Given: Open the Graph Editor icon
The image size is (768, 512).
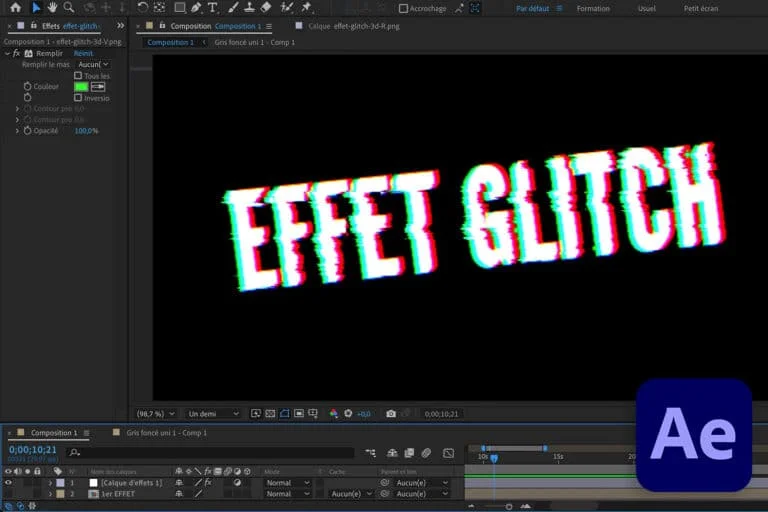Looking at the screenshot, I should point(448,453).
